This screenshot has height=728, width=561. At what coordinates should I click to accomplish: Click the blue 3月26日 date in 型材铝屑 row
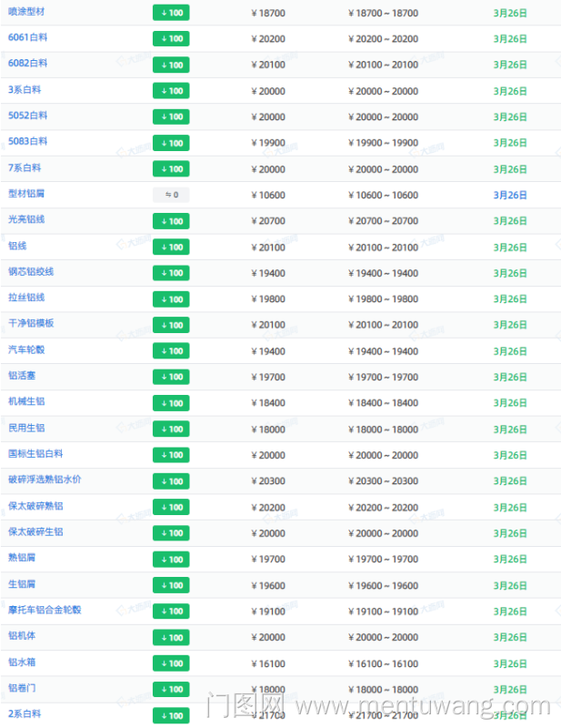(509, 195)
